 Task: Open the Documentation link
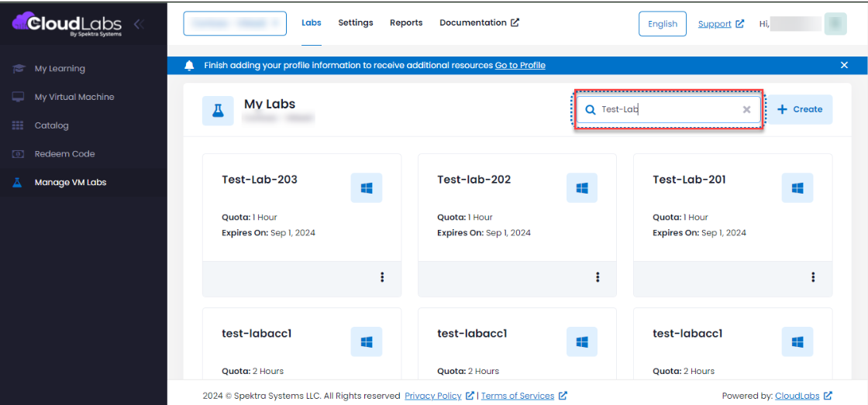tap(480, 22)
